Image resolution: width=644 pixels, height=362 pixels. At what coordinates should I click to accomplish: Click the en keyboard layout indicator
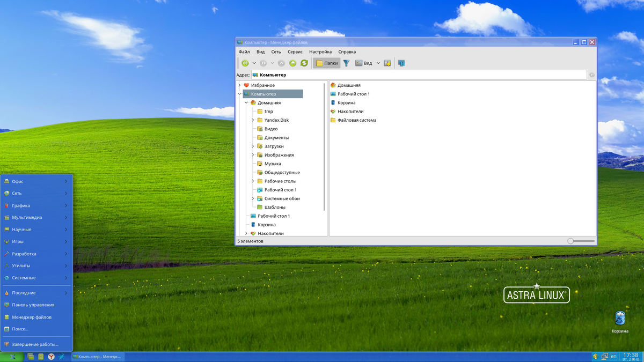[x=613, y=357]
